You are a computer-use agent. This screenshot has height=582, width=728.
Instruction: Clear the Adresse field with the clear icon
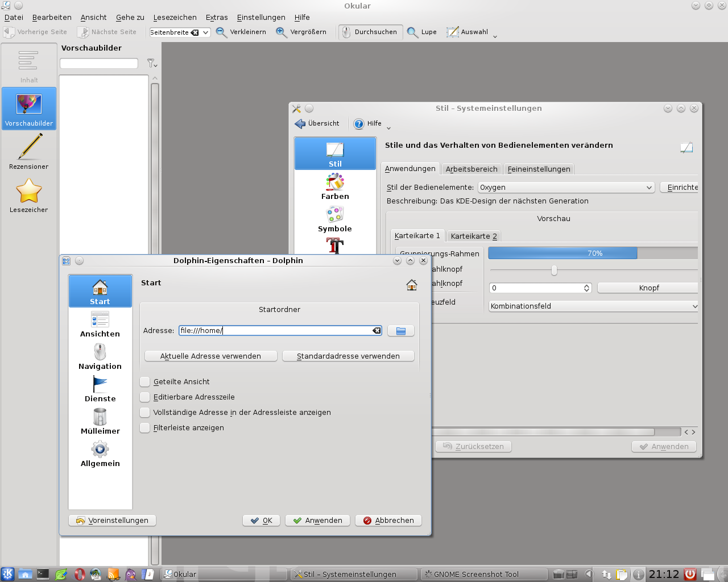click(377, 331)
